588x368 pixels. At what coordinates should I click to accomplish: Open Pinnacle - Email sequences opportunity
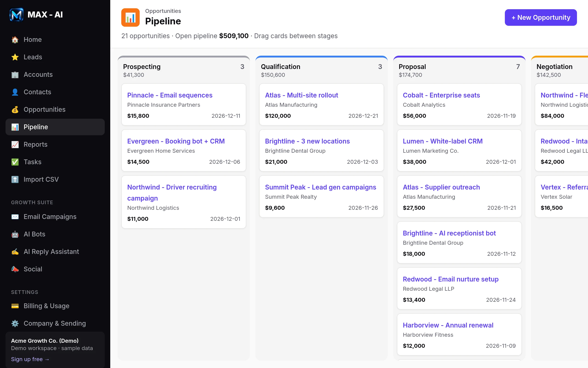170,95
